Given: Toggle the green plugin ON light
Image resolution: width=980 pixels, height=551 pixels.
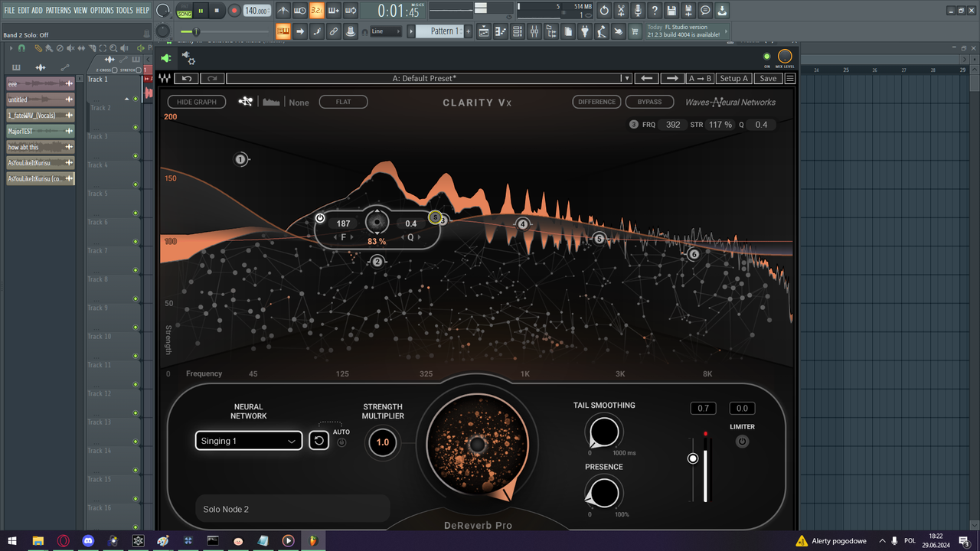Looking at the screenshot, I should pos(767,57).
